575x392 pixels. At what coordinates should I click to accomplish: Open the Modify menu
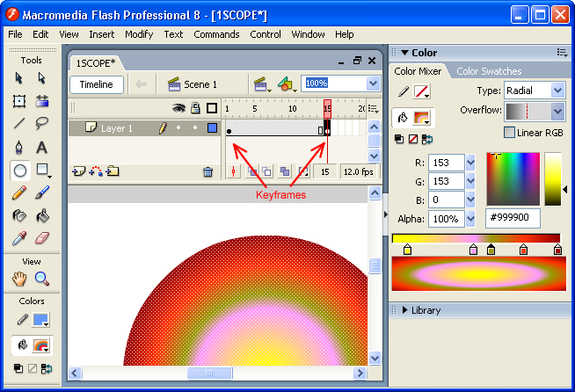(138, 34)
